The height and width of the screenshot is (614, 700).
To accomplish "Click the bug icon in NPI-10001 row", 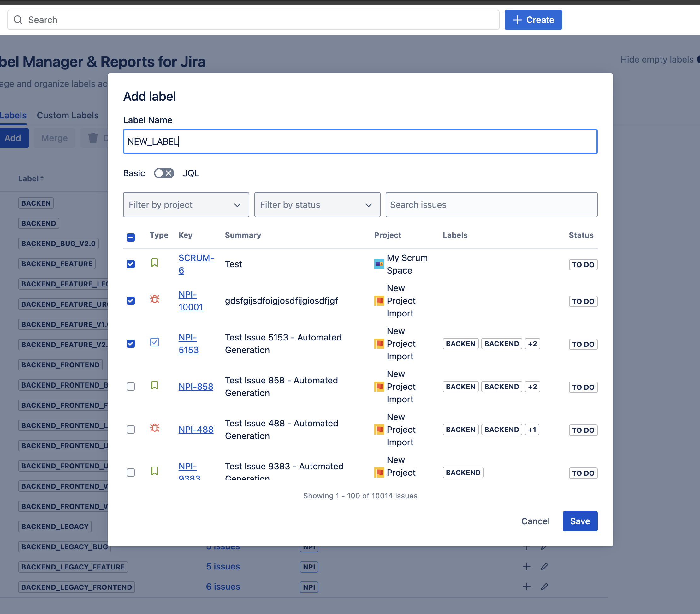I will (154, 299).
